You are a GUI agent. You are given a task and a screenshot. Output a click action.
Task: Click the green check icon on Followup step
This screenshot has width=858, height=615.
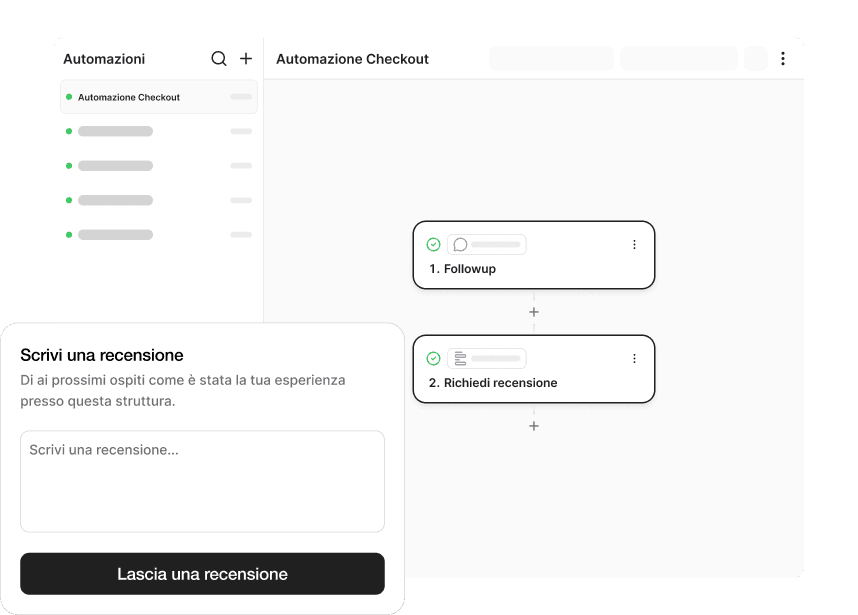(x=433, y=245)
